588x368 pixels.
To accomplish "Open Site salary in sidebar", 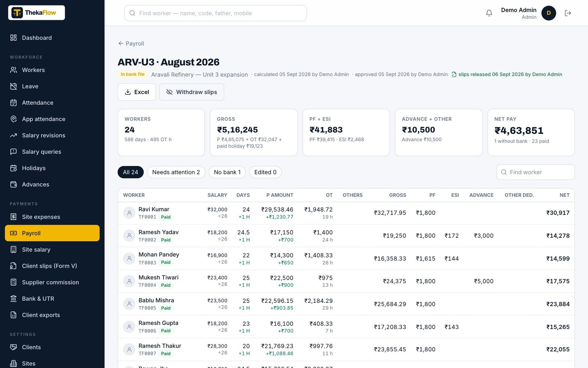I will click(52, 250).
